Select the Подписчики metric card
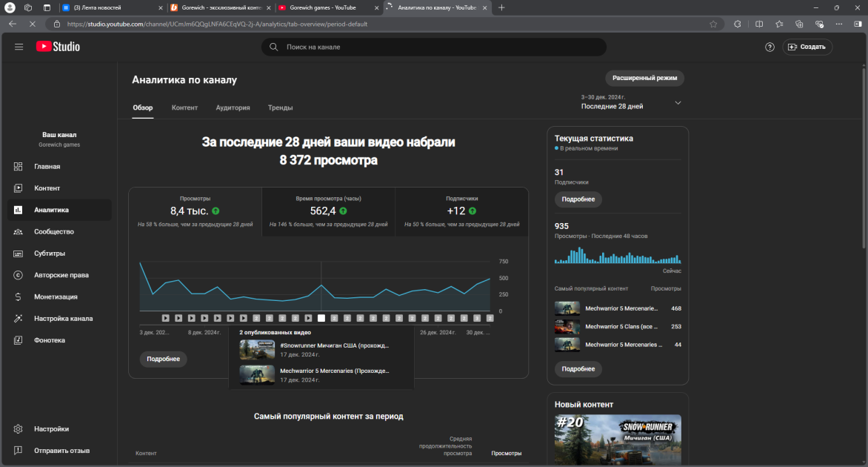 point(461,211)
